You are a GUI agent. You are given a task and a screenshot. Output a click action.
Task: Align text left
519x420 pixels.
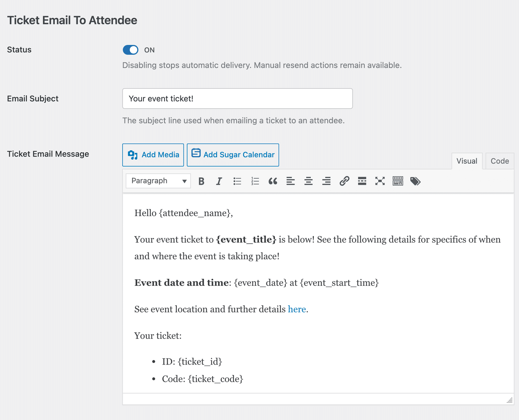291,181
